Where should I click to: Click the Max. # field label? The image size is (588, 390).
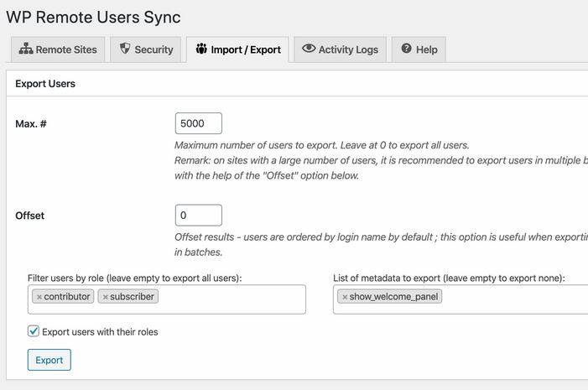[31, 124]
